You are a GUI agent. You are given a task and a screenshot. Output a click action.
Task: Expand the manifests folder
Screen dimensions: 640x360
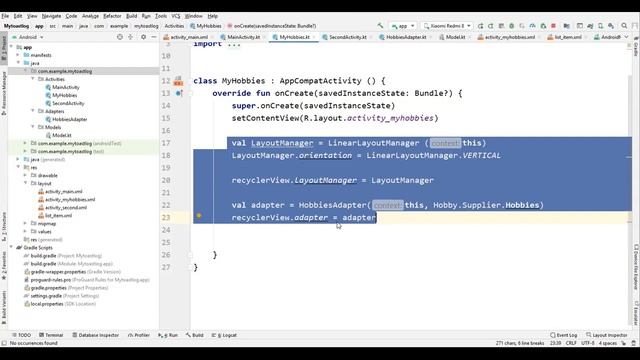click(x=18, y=55)
